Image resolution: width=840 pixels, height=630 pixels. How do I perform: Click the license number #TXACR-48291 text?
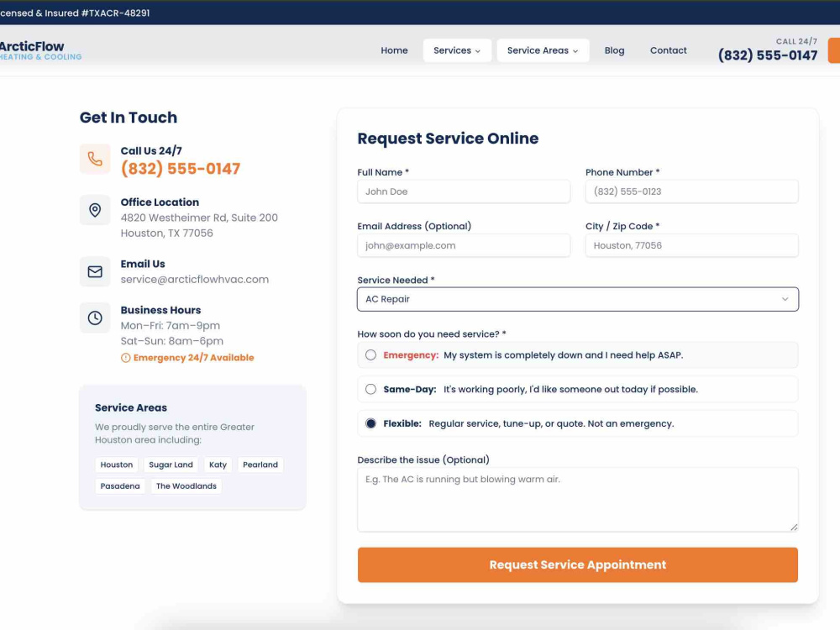click(x=115, y=13)
